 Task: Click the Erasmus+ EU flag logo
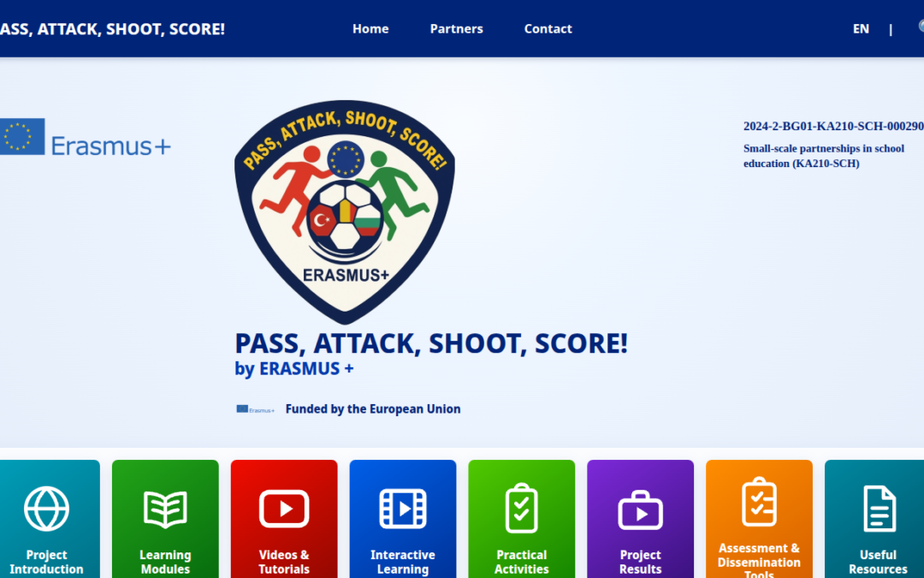tap(85, 137)
